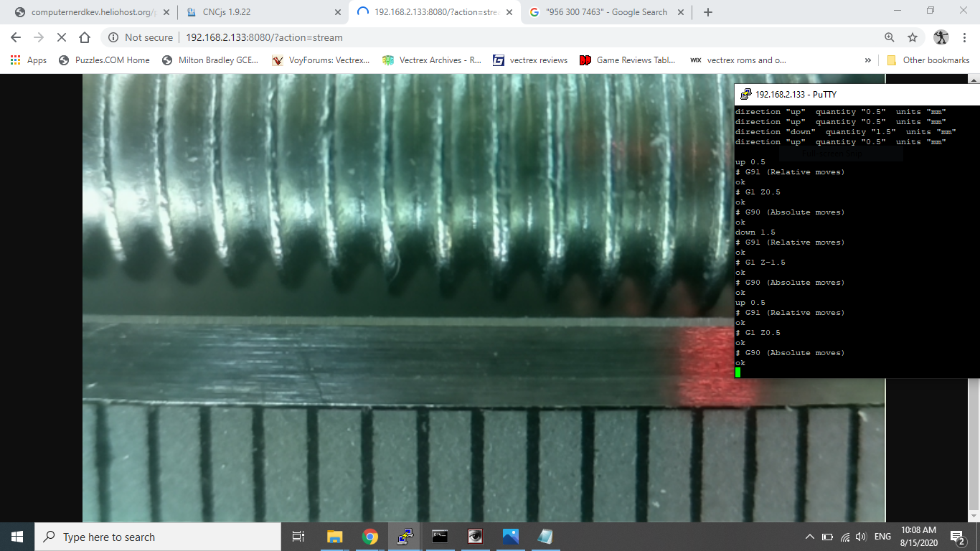The image size is (980, 551).
Task: Open the speaker volume control in system tray
Action: [860, 536]
